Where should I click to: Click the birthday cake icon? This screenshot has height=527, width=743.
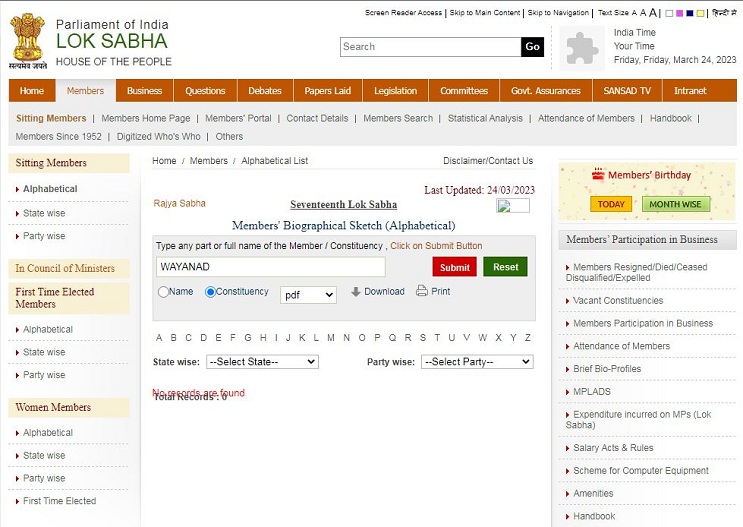598,175
